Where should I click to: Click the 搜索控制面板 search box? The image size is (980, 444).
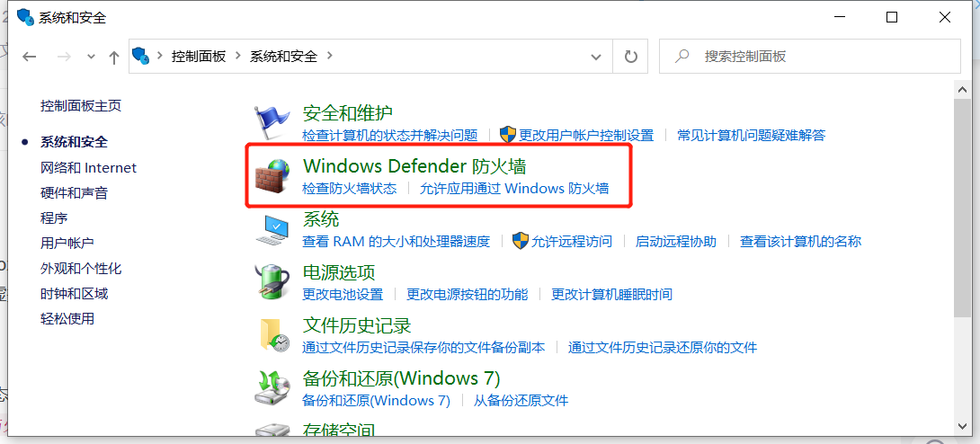810,57
